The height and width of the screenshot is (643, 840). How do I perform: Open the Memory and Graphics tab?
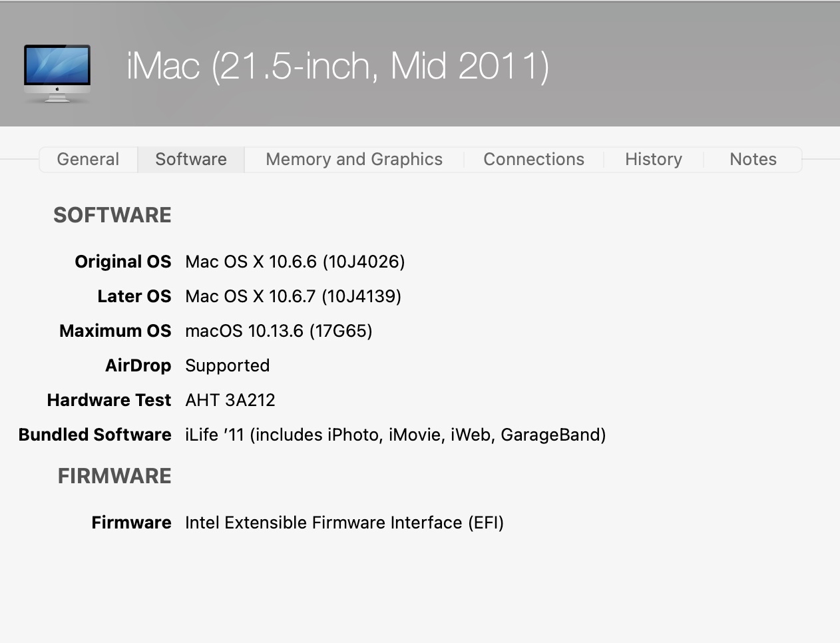[x=354, y=159]
